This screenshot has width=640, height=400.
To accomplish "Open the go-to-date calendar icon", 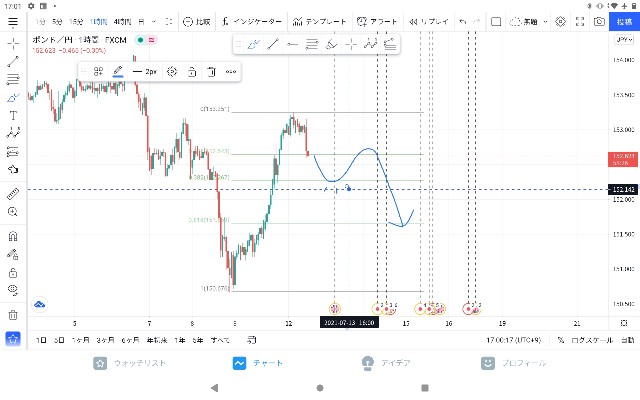I will [251, 340].
